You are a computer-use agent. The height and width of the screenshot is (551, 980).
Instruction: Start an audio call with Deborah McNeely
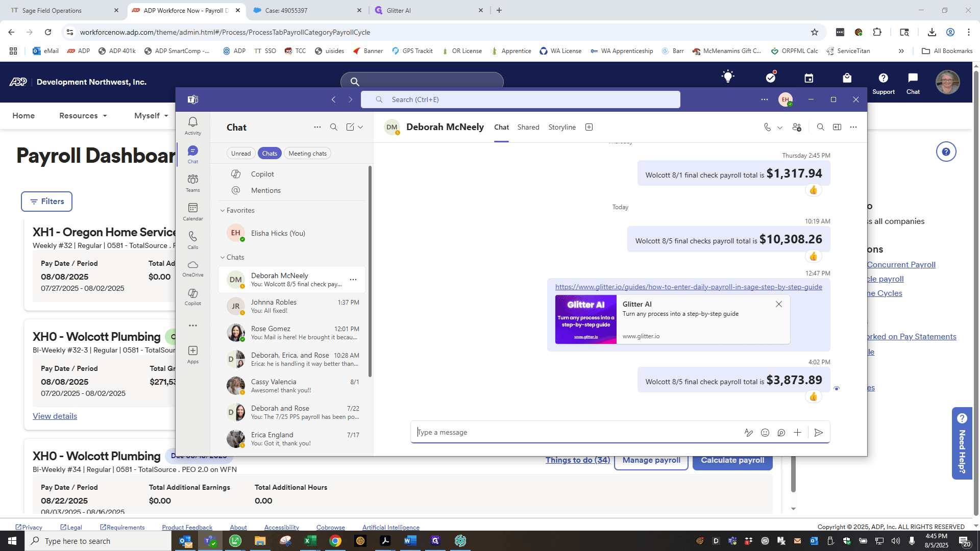[x=767, y=127]
